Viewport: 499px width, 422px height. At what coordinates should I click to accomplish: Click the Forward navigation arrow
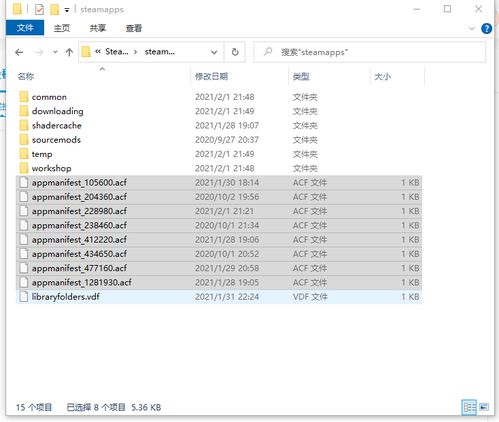39,52
